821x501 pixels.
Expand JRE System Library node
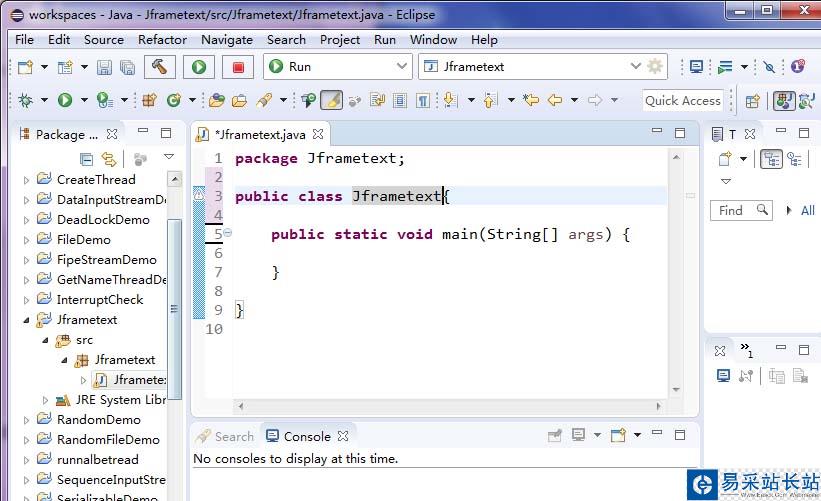click(45, 400)
